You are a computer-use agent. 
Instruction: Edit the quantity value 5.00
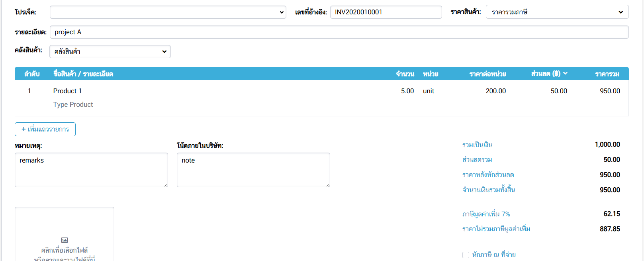click(x=407, y=91)
